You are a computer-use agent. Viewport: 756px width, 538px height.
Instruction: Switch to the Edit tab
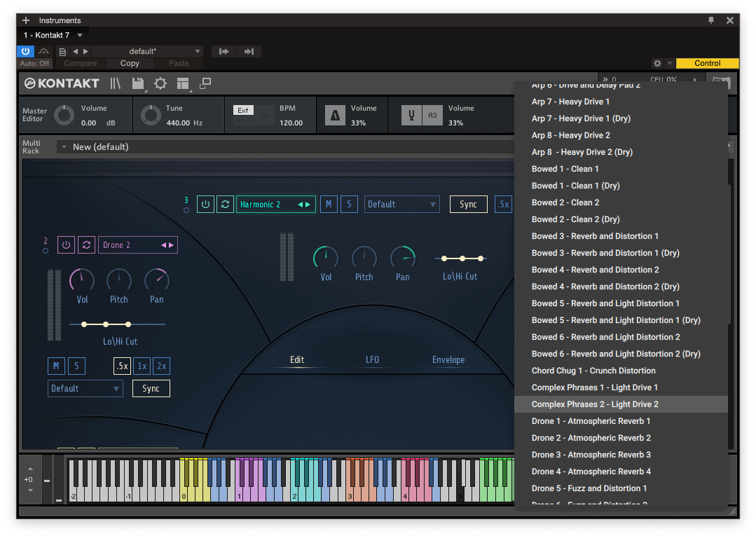(297, 359)
